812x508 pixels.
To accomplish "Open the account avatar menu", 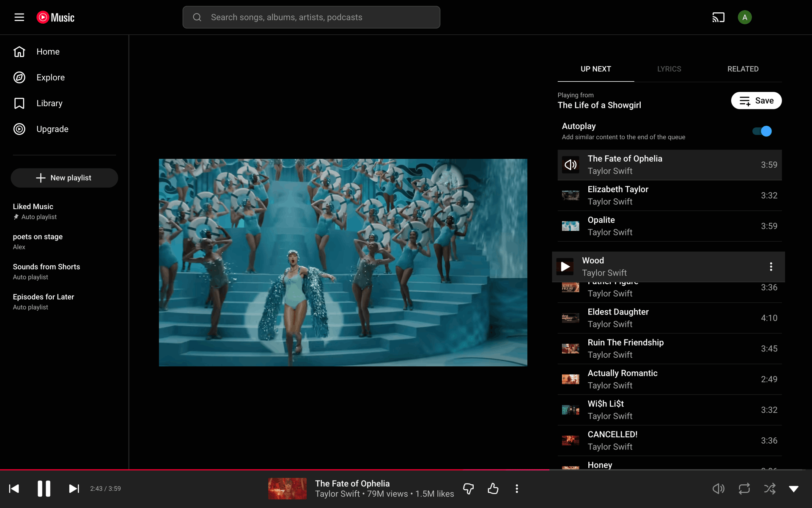I will tap(744, 17).
